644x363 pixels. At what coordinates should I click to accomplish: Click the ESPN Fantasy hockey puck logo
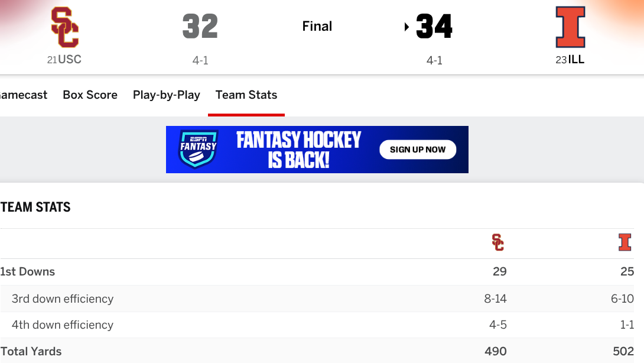click(199, 149)
